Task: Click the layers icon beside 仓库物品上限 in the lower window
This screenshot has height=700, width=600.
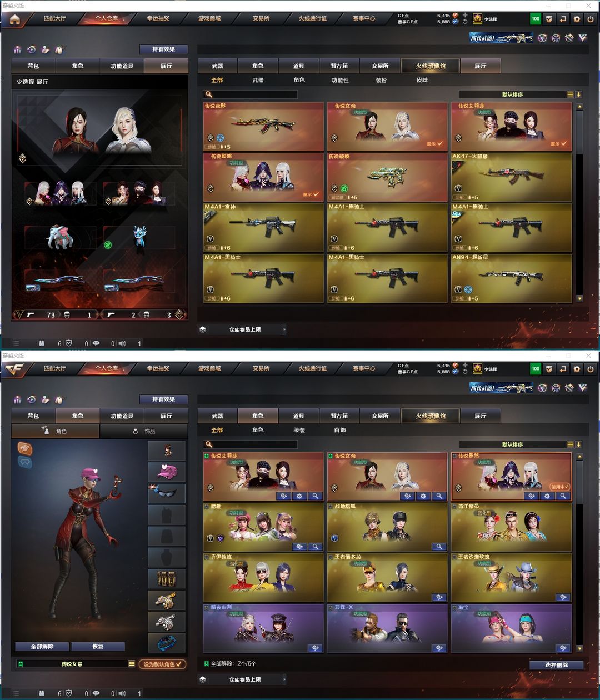Action: (x=203, y=679)
